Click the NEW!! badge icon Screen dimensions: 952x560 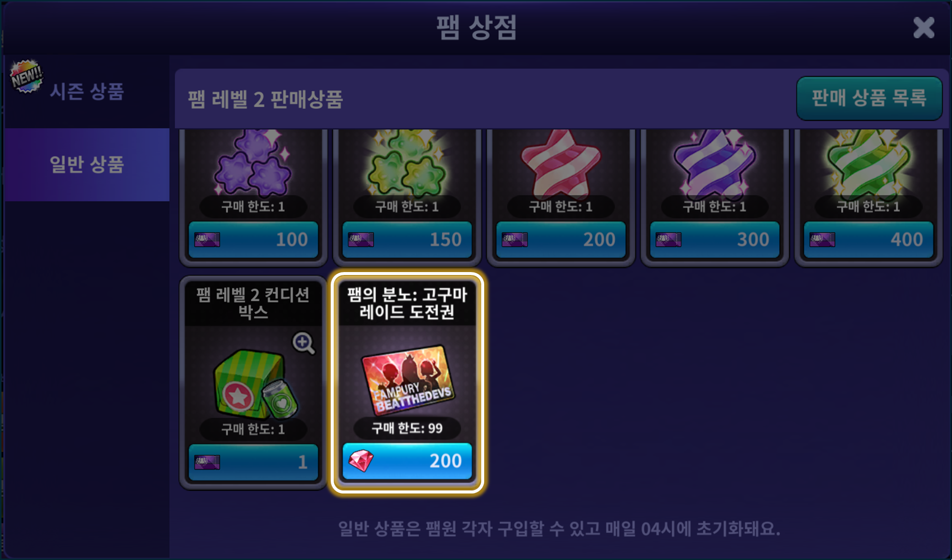point(26,76)
